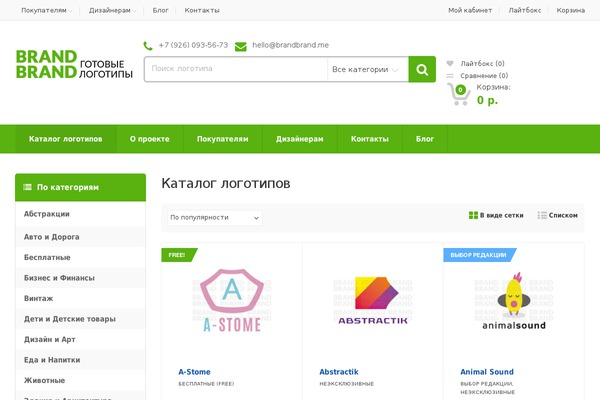Click the 0 р. cart total

pyautogui.click(x=488, y=100)
